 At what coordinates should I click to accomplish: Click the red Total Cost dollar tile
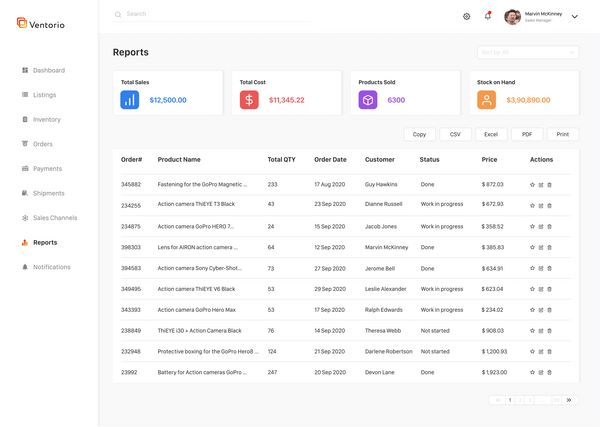point(249,100)
